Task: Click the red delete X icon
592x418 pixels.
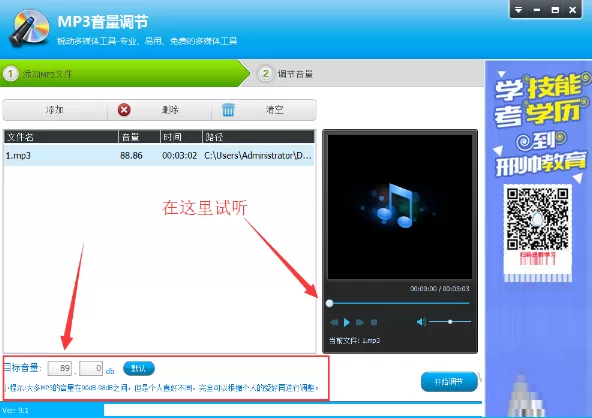Action: coord(124,110)
